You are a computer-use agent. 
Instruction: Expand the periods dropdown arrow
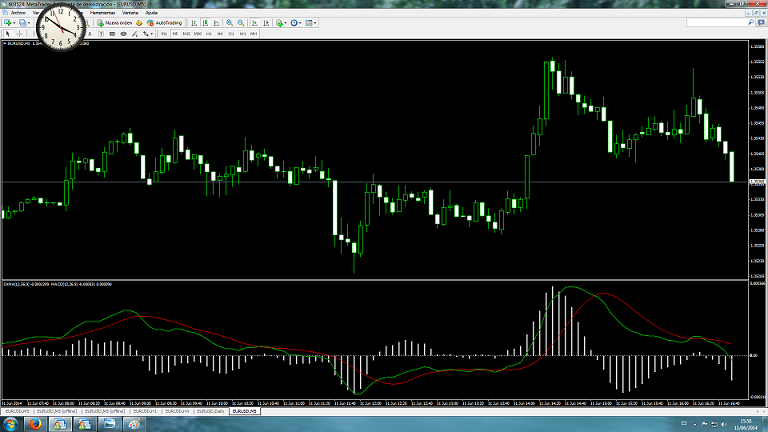click(x=300, y=23)
